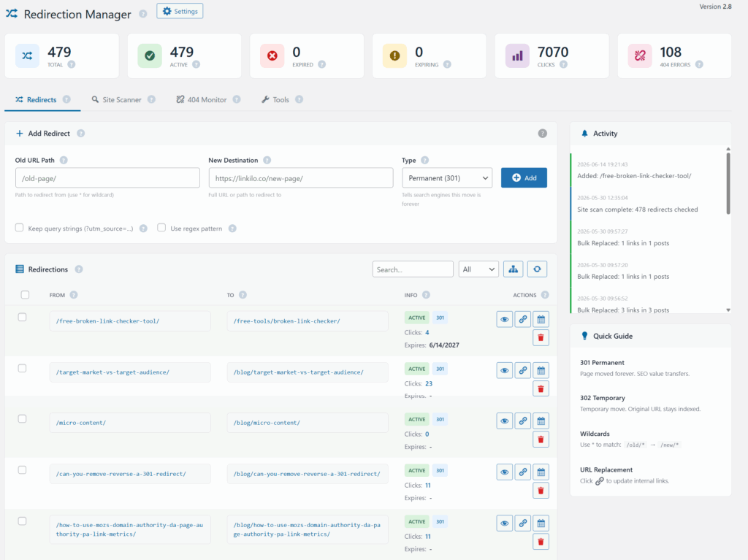The height and width of the screenshot is (560, 748).
Task: Click calendar icon for /micro-content/ row
Action: pos(541,421)
